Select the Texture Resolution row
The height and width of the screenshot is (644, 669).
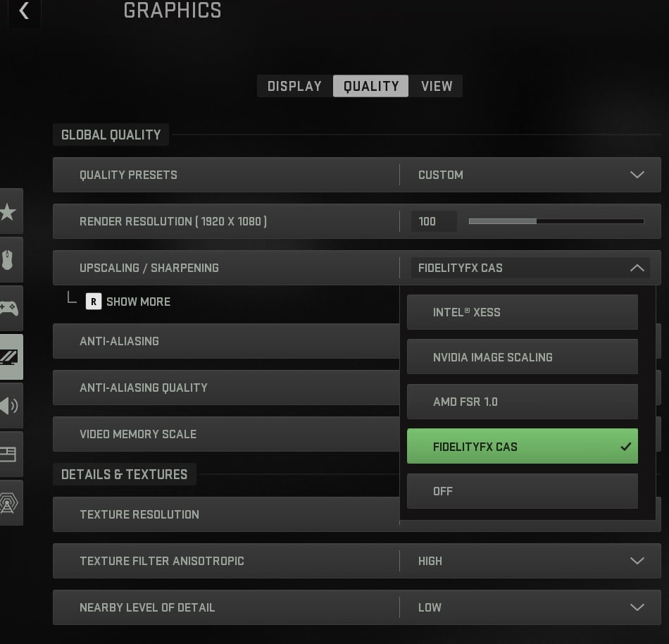pyautogui.click(x=226, y=514)
